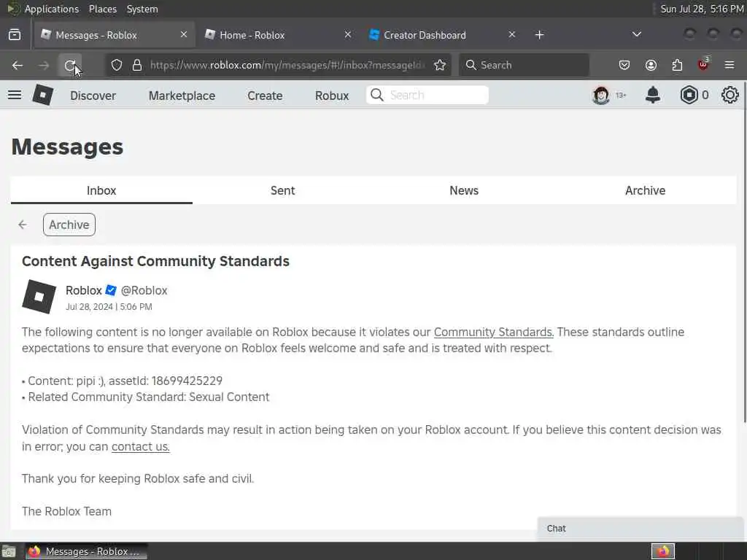Image resolution: width=747 pixels, height=560 pixels.
Task: Click the Firefox workspace icon in bottom panel
Action: [x=663, y=551]
